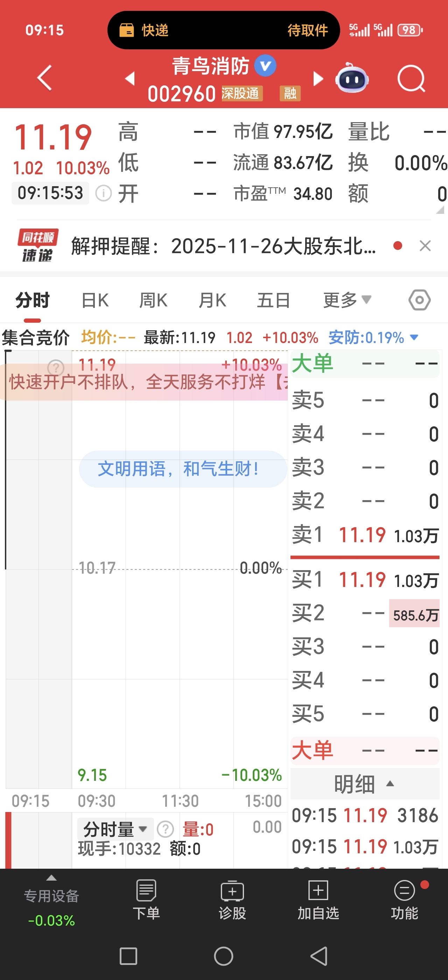Tap question mark next to 分时量
Image resolution: width=448 pixels, height=980 pixels.
(166, 829)
